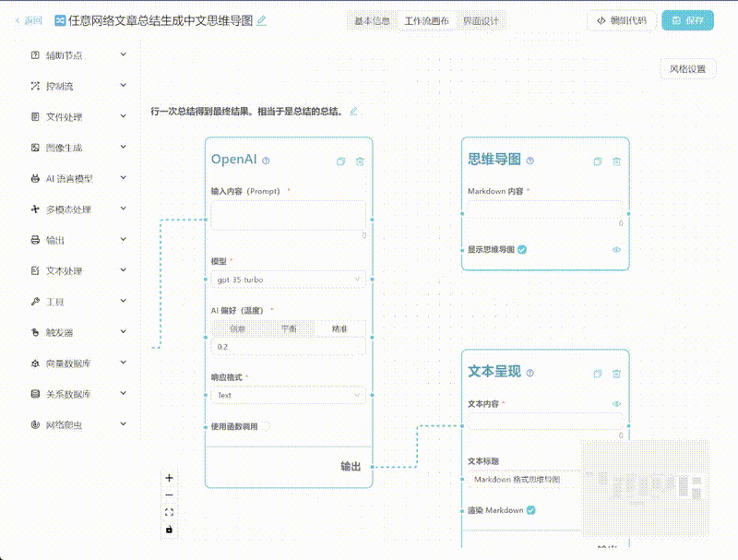Click the 向量数据库 sidebar icon
Screen dimensions: 738x560
(35, 363)
